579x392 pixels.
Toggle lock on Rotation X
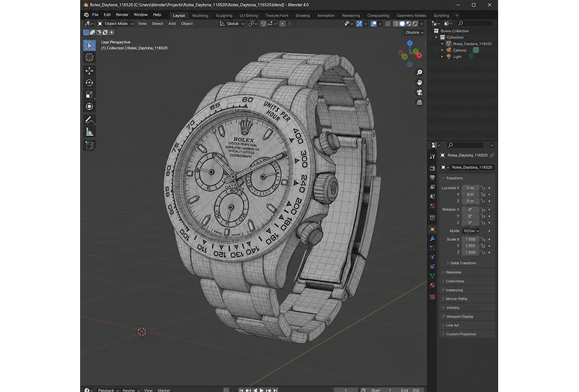pos(482,210)
